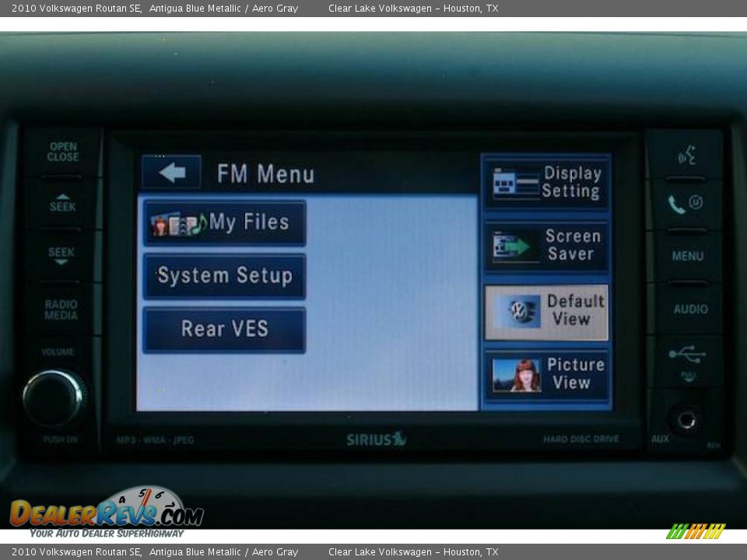
Task: Tap the voice command icon button
Action: (x=687, y=156)
